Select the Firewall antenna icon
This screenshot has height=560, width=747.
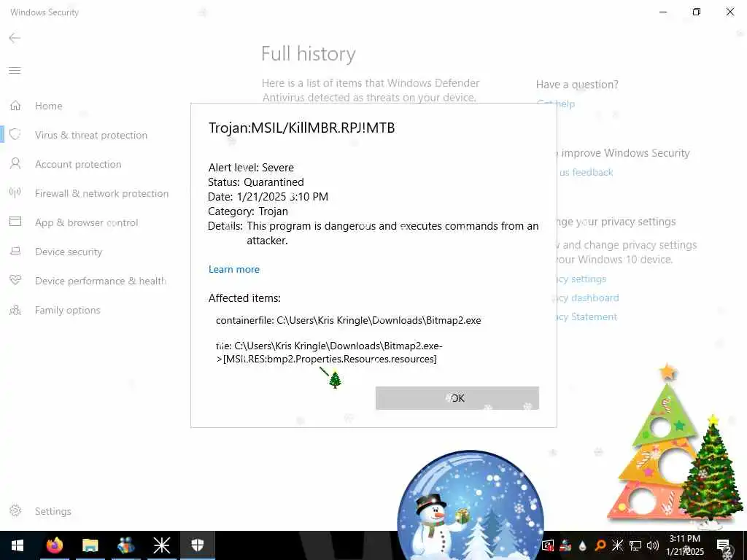[x=15, y=192]
